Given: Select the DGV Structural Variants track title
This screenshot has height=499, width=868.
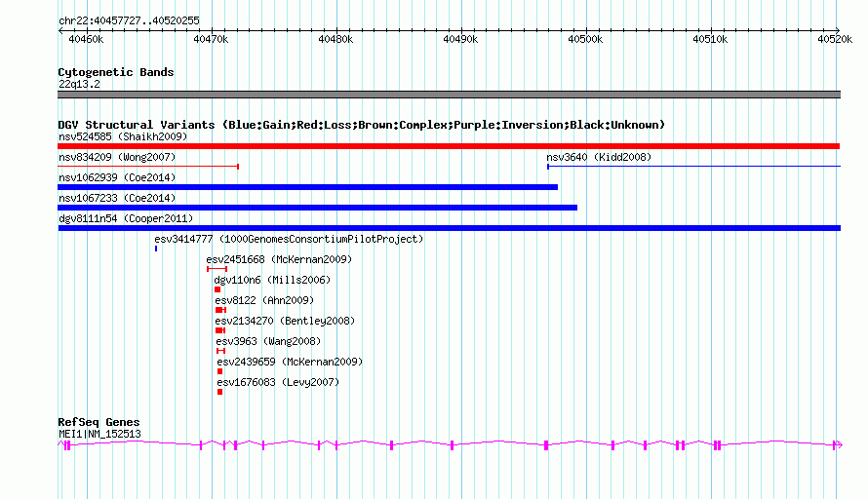Looking at the screenshot, I should pyautogui.click(x=361, y=125).
